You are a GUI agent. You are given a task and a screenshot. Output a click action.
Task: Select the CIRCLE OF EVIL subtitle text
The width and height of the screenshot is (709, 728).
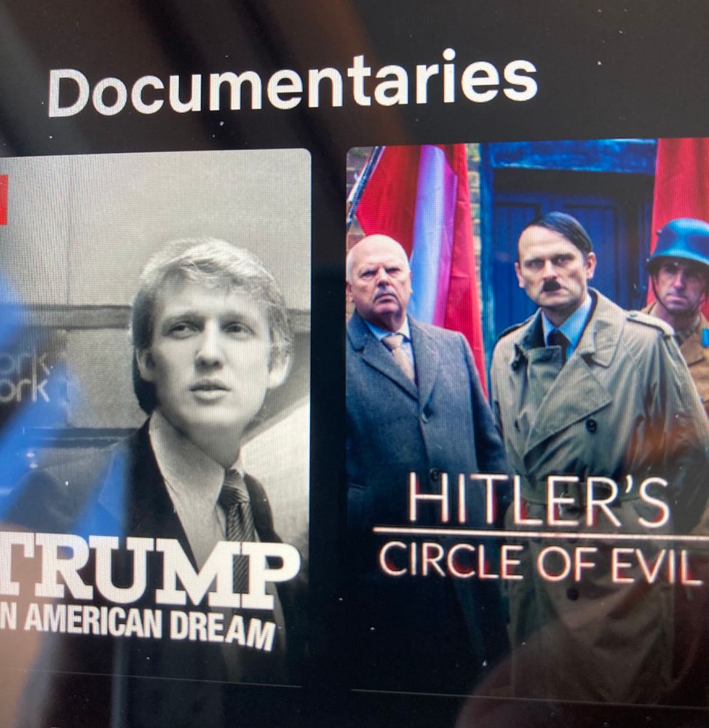click(x=539, y=562)
